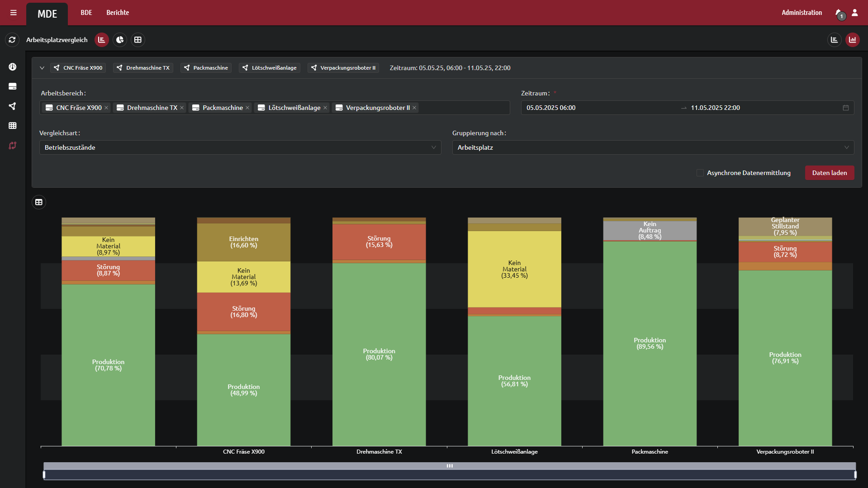868x488 pixels.
Task: Click the end date field 11.05.2025 22:00
Action: 764,108
